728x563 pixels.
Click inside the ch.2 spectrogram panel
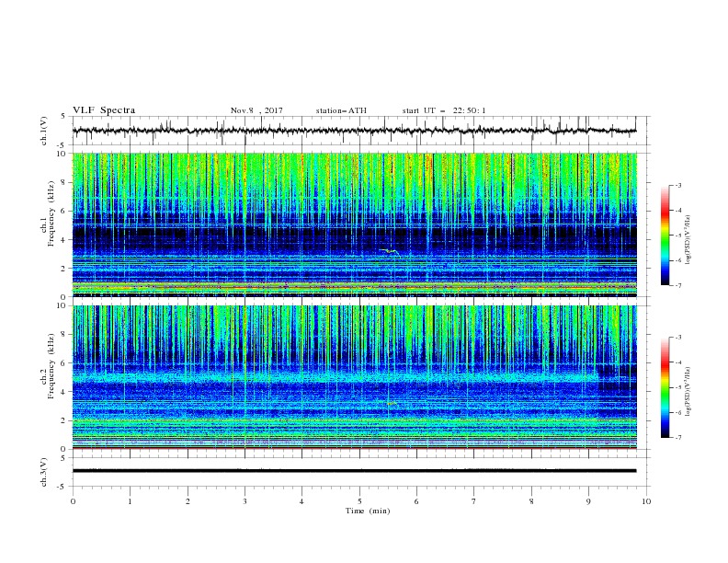click(355, 377)
